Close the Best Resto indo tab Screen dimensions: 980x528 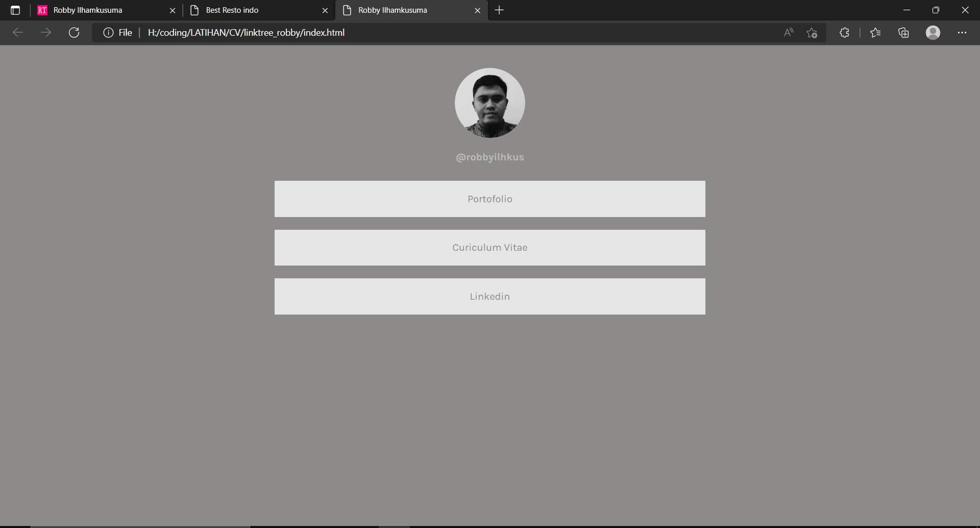325,10
